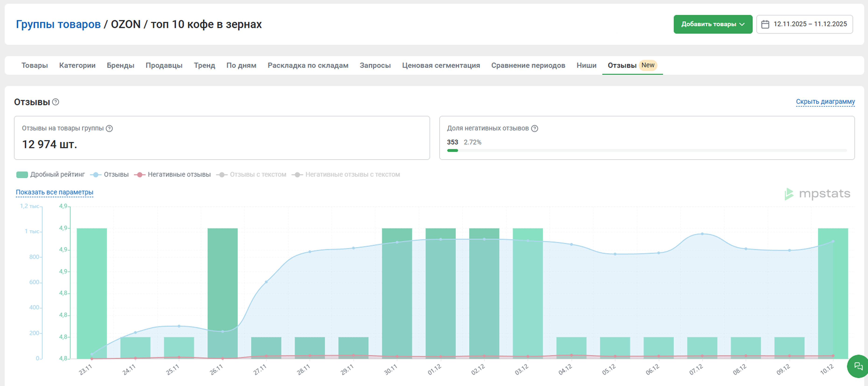This screenshot has width=868, height=386.
Task: Expand Показать все параметры link
Action: click(x=55, y=192)
